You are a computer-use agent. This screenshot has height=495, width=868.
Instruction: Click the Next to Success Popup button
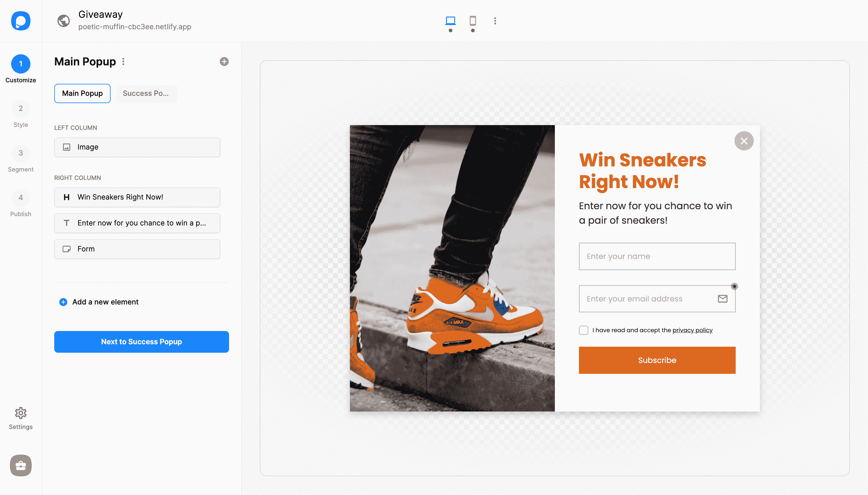click(141, 342)
